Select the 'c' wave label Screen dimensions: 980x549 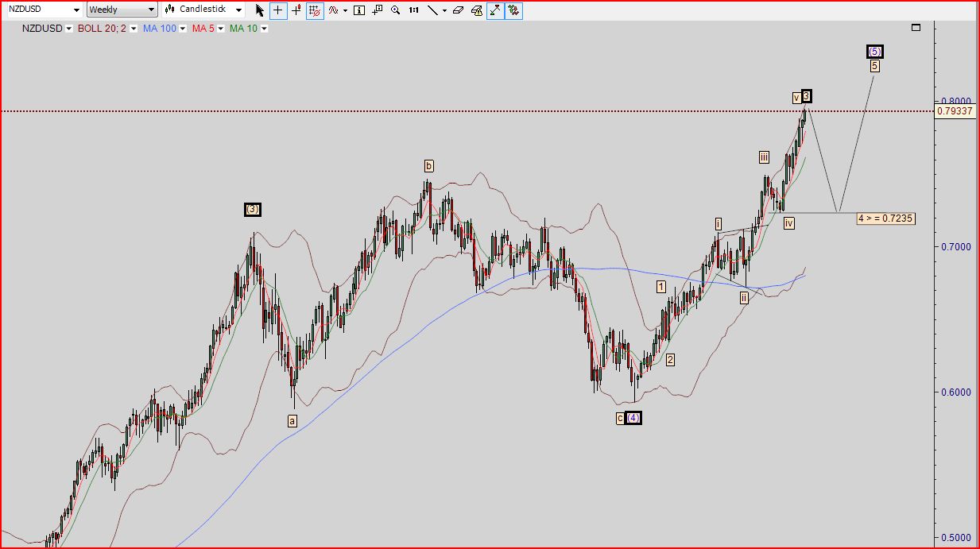tap(620, 418)
